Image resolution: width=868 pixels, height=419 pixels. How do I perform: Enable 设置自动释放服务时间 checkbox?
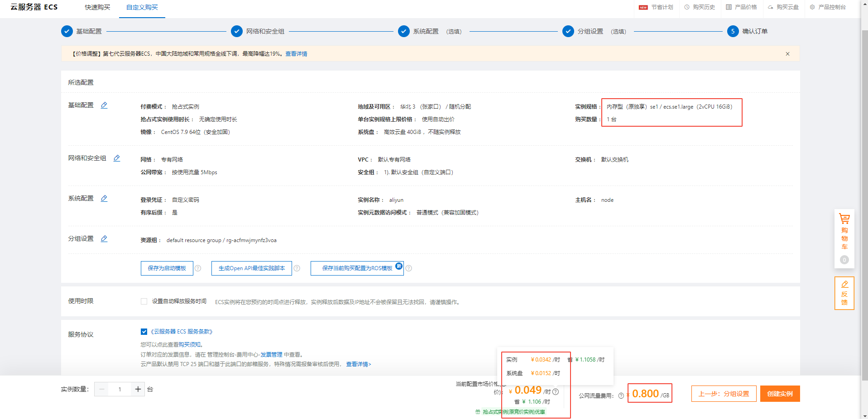[144, 301]
